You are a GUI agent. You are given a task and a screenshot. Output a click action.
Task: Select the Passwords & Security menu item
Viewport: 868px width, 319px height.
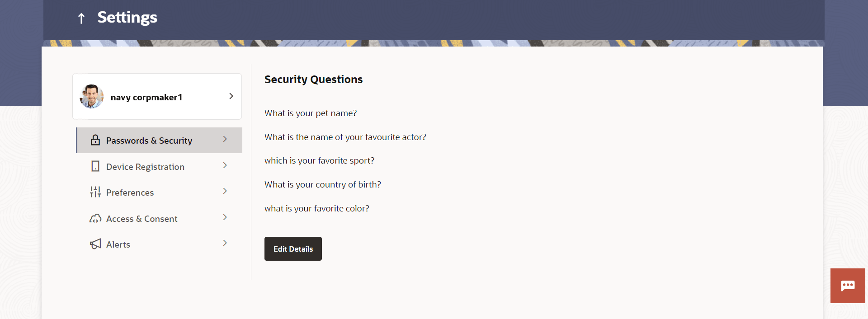[149, 141]
